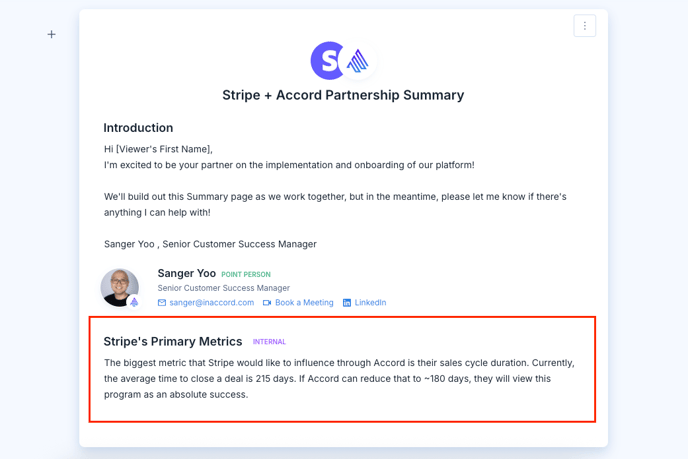Image resolution: width=688 pixels, height=459 pixels.
Task: Click the Stripe + Accord Partnership Summary title
Action: tap(343, 95)
